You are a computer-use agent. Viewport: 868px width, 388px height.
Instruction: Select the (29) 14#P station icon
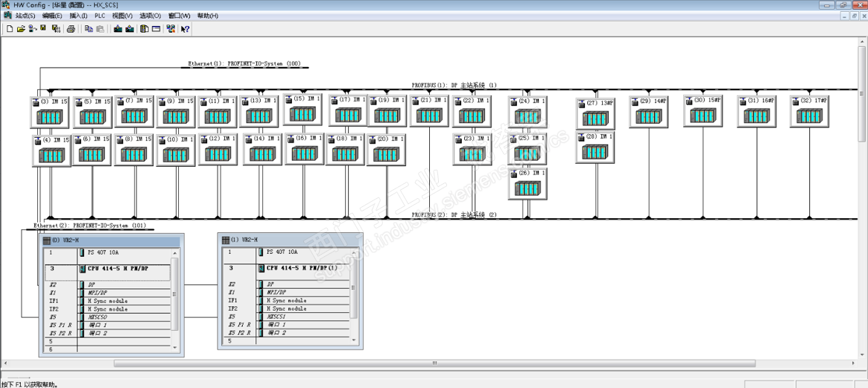(649, 111)
